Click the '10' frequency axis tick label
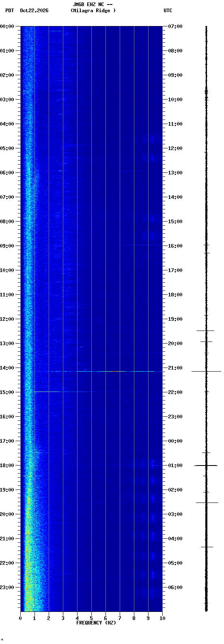Image resolution: width=224 pixels, height=644 pixels. click(x=162, y=618)
